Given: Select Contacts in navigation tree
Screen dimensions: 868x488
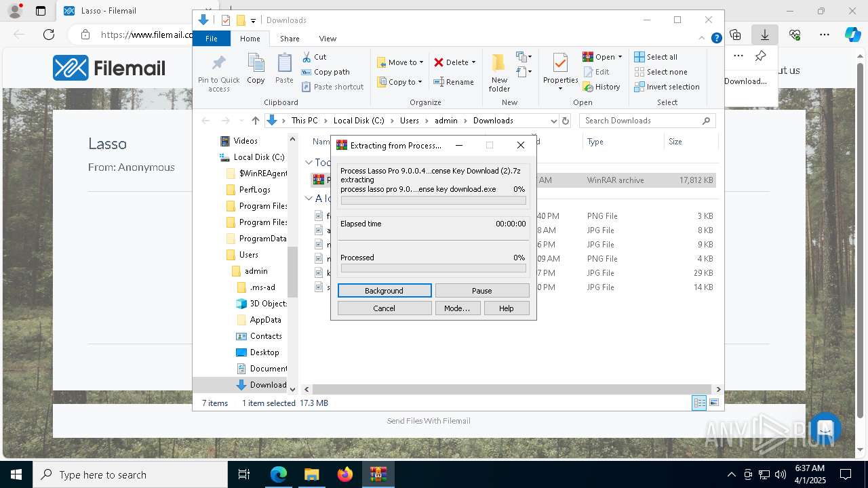Looking at the screenshot, I should [x=258, y=336].
